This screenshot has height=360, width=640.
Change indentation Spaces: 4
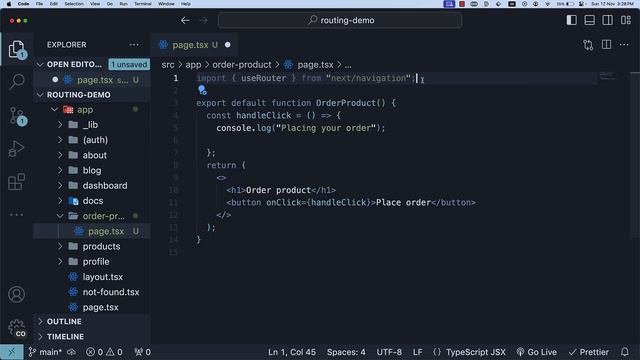click(x=346, y=352)
